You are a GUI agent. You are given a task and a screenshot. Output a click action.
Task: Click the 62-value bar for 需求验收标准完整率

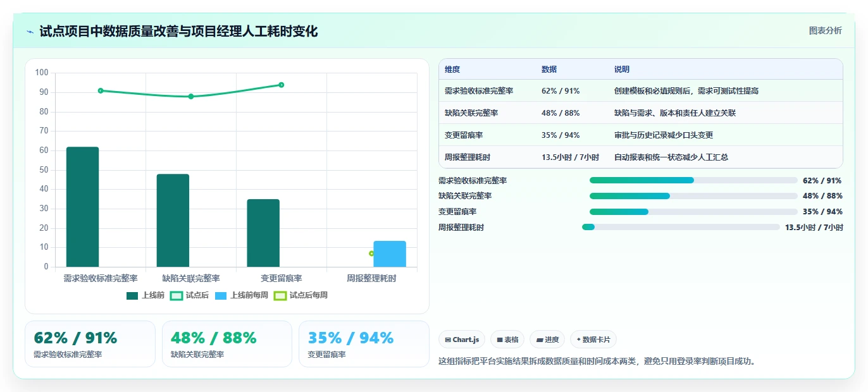pos(82,207)
